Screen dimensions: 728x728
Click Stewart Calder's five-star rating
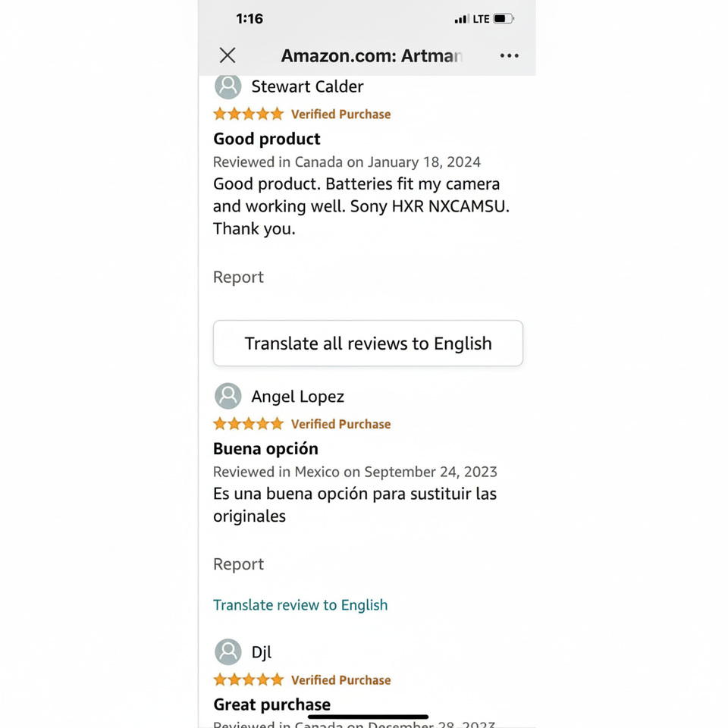(x=248, y=115)
